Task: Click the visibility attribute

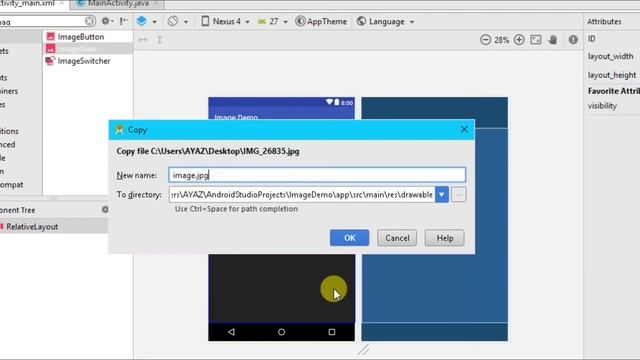Action: click(602, 106)
